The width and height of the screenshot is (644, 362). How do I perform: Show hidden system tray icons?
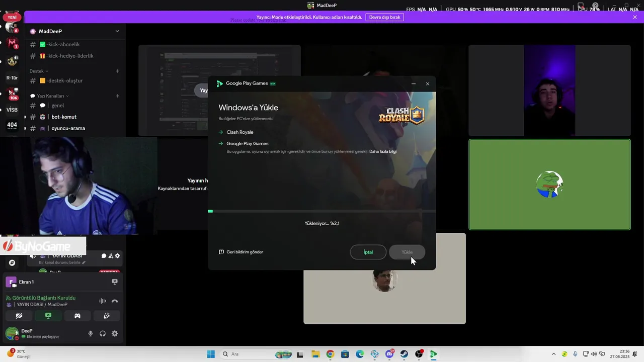click(x=554, y=354)
